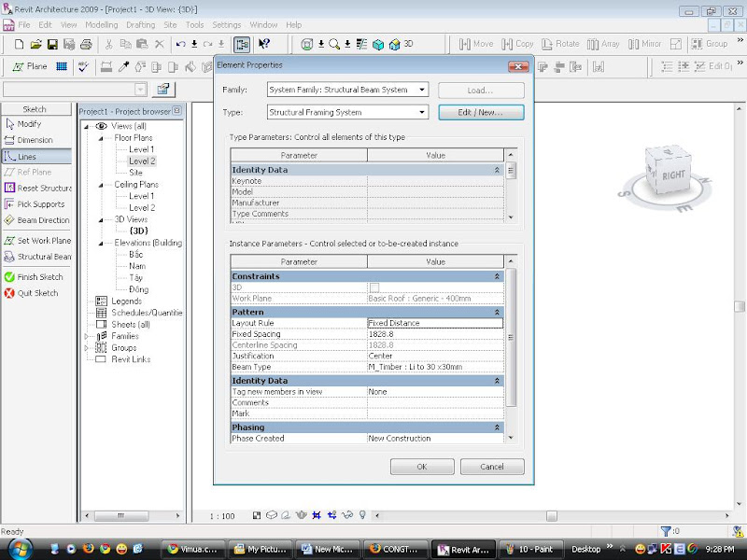Switch to the 10 - Paint taskbar button
This screenshot has width=747, height=560.
(x=530, y=549)
